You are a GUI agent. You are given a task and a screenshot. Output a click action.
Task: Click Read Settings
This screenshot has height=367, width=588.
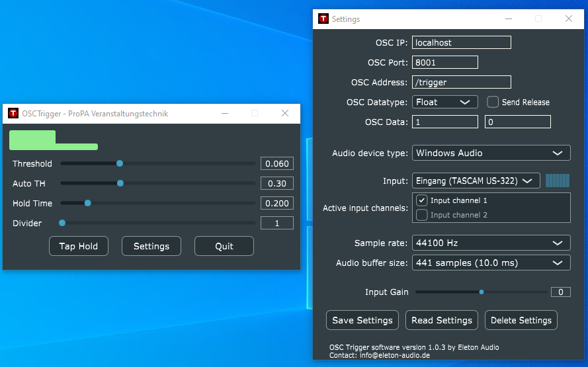(x=441, y=320)
